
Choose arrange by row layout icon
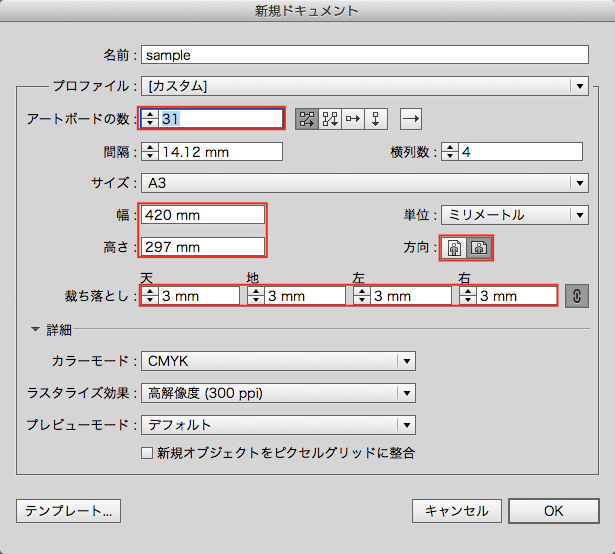353,118
